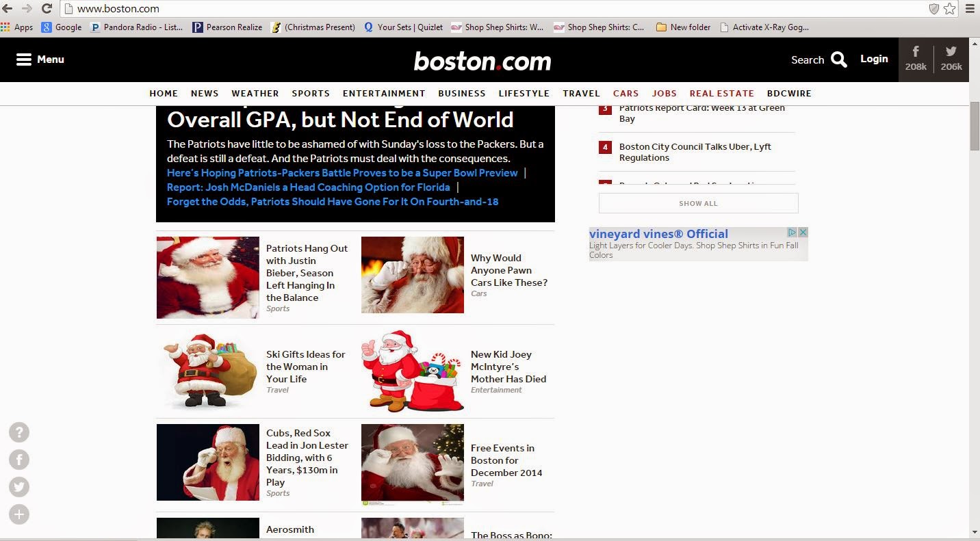The height and width of the screenshot is (541, 980).
Task: Open the WEATHER nav section
Action: (255, 94)
